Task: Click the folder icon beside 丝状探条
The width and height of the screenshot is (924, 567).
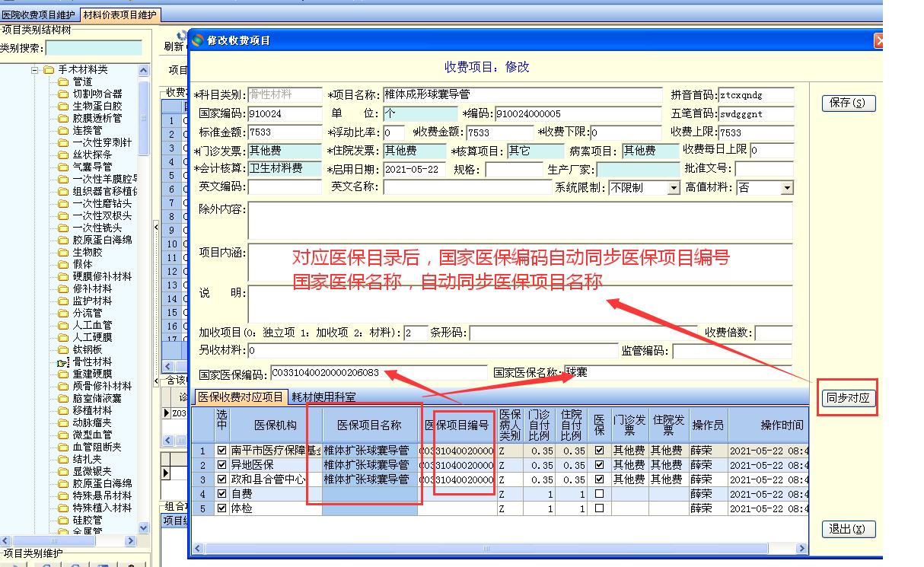Action: click(x=63, y=155)
